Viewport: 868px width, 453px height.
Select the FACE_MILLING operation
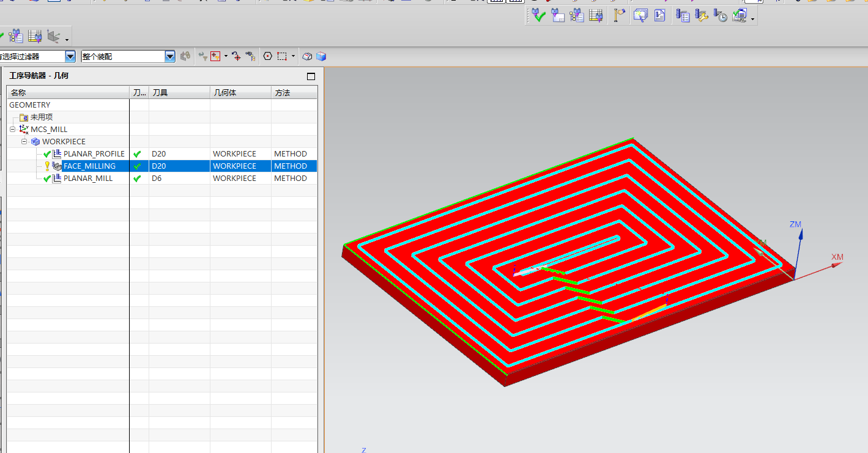click(89, 166)
